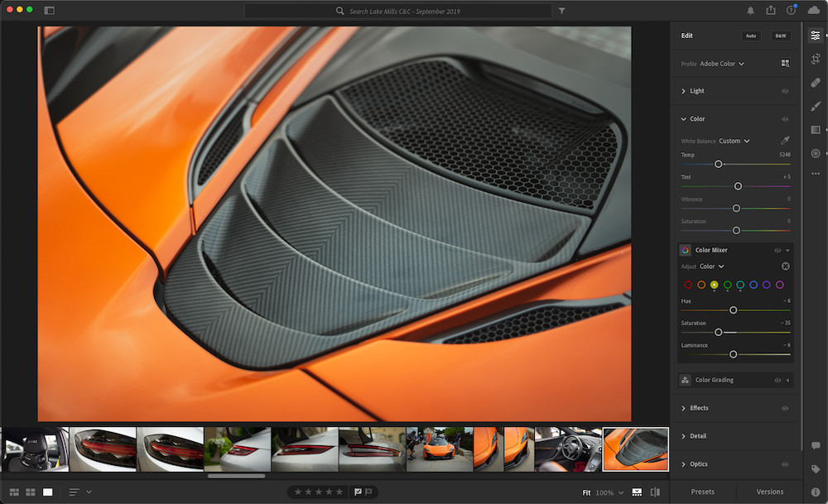Click the Vibrance slider handle
This screenshot has width=828, height=504.
point(736,209)
